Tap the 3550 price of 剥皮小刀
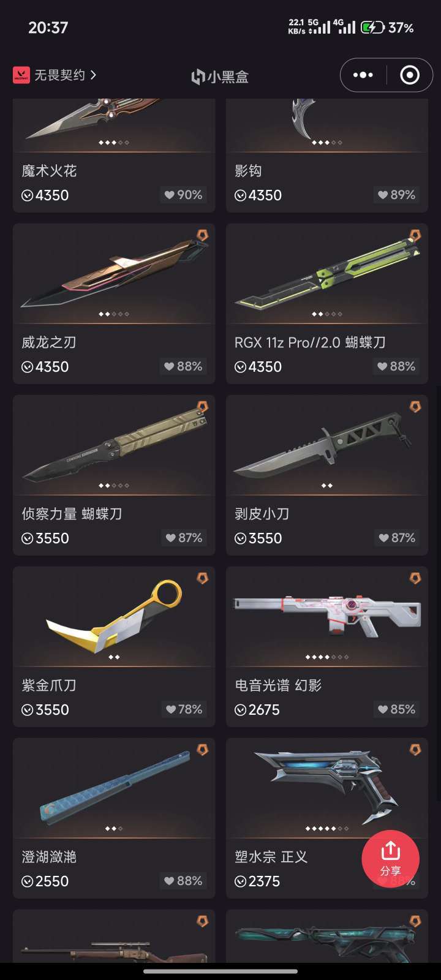The width and height of the screenshot is (441, 980). [x=258, y=538]
